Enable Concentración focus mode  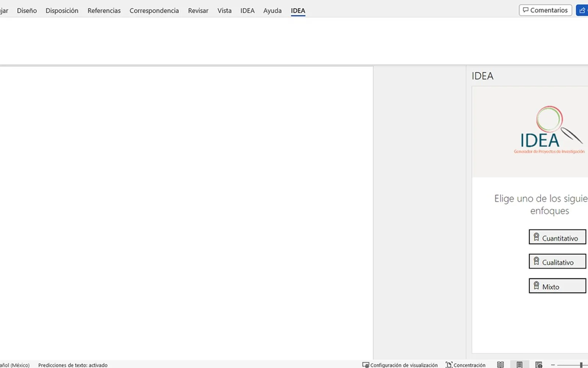coord(465,365)
